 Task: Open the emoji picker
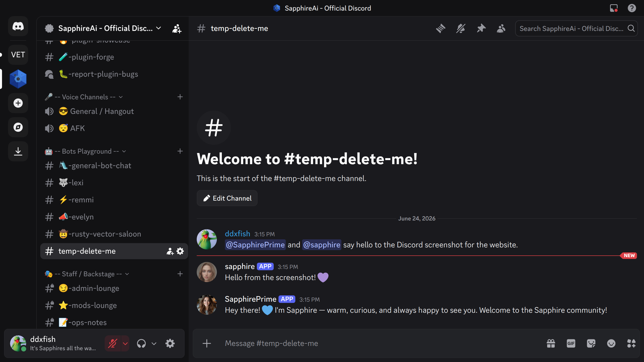pyautogui.click(x=611, y=343)
